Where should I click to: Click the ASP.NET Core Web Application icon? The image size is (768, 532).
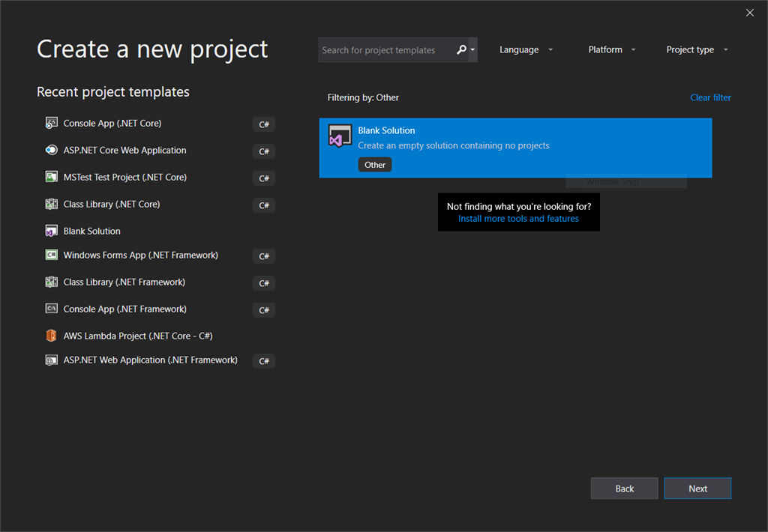(51, 150)
